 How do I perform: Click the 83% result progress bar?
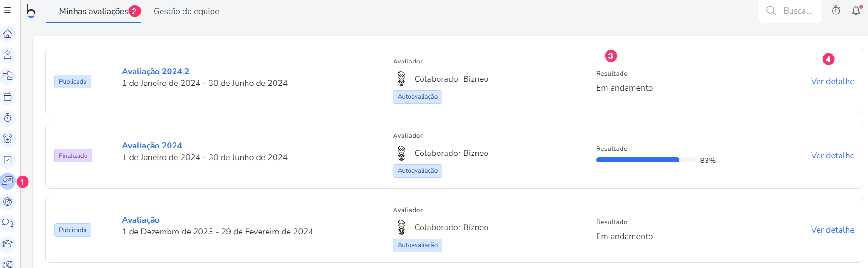(646, 160)
